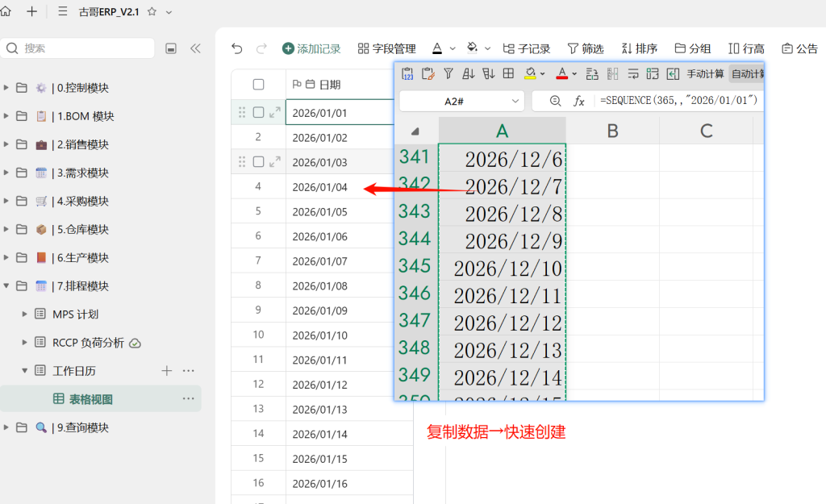The width and height of the screenshot is (826, 504).
Task: Expand the 2026/01/03 record with arrows icon
Action: pyautogui.click(x=275, y=161)
